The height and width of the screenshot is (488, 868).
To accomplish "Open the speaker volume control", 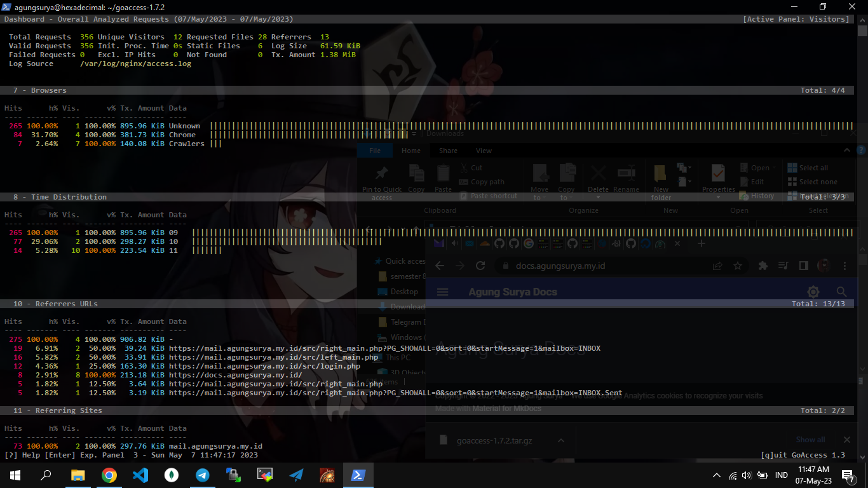I will point(747,475).
